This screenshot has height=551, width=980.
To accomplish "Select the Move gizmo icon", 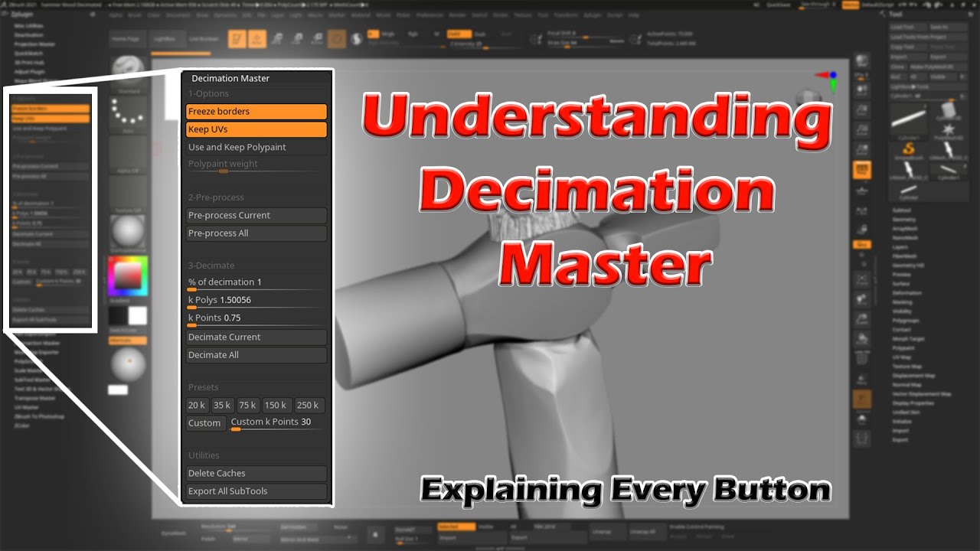I will [x=277, y=38].
